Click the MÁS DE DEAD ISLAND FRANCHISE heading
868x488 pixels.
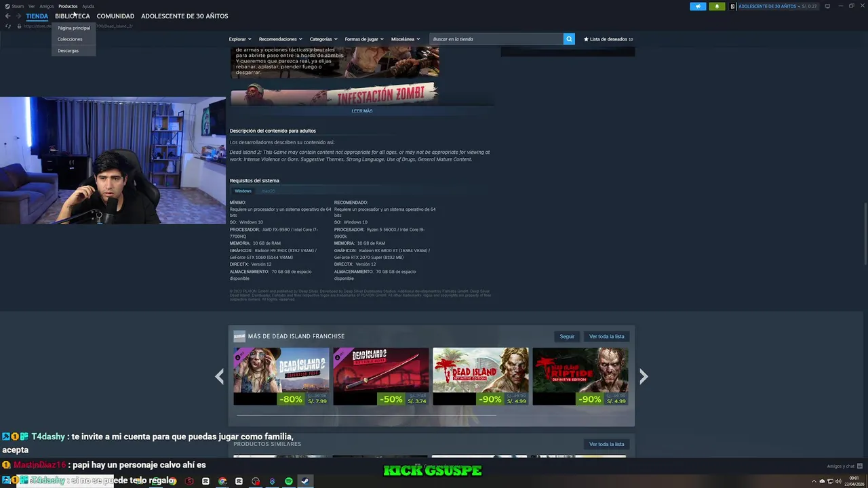pos(296,336)
